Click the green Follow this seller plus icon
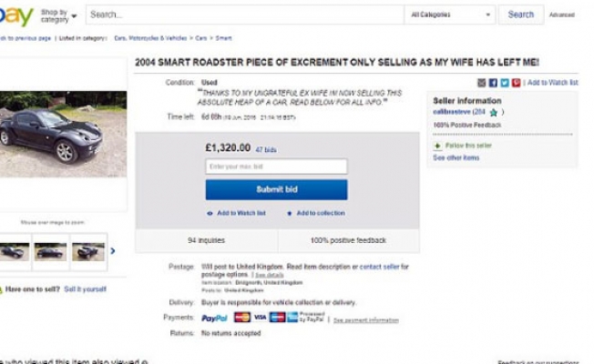Image resolution: width=594 pixels, height=364 pixels. point(437,146)
